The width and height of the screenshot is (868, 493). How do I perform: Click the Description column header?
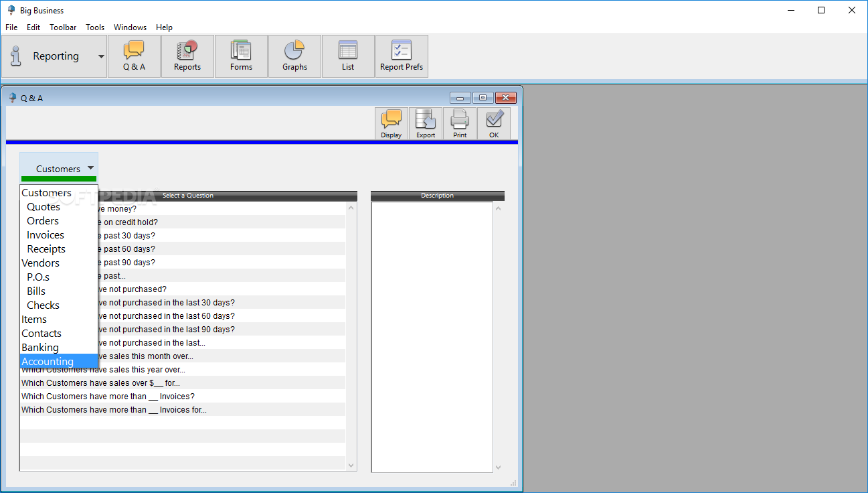(438, 196)
